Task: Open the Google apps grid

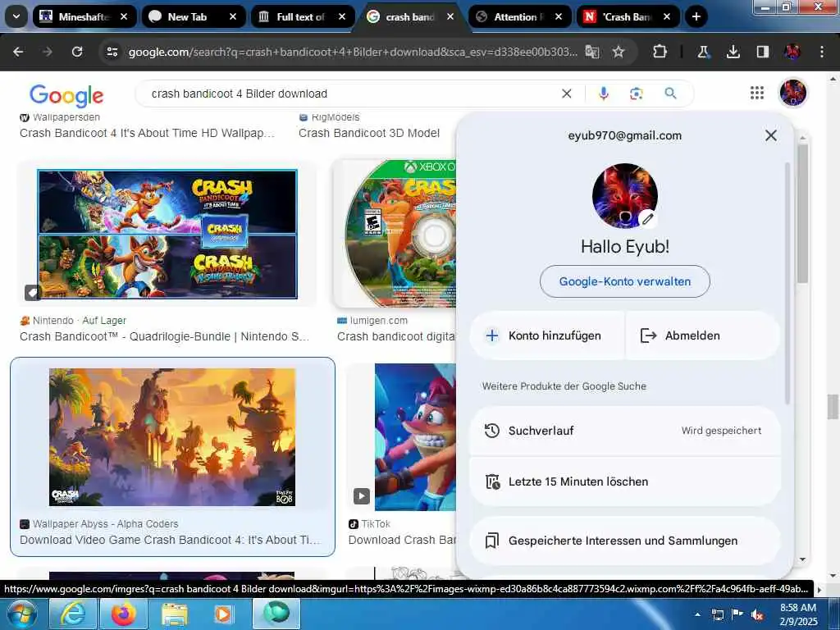Action: click(757, 94)
